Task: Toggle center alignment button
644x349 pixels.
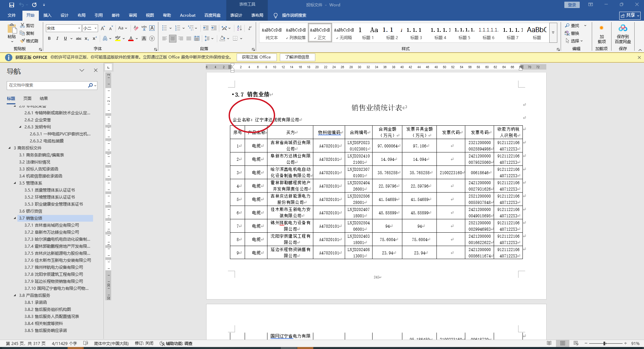Action: click(172, 39)
